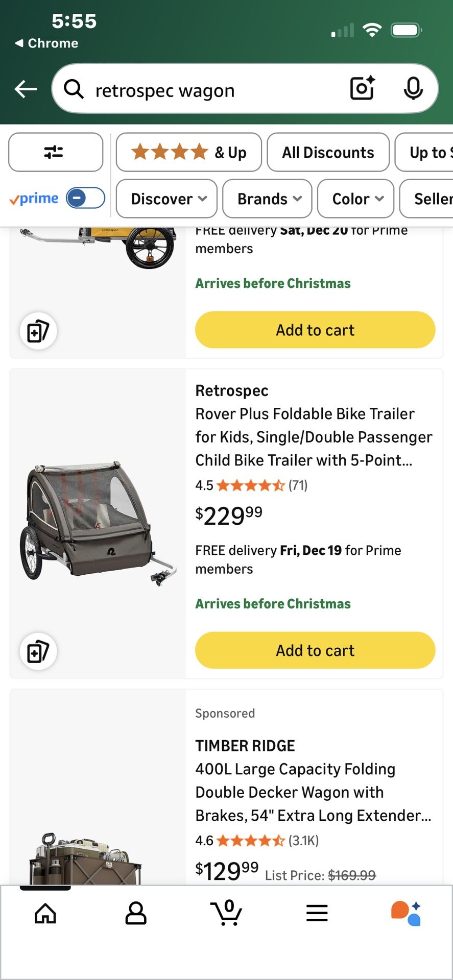Screen dimensions: 453x980
Task: Tap the image compare icon on the Rover trailer photo
Action: click(x=38, y=651)
